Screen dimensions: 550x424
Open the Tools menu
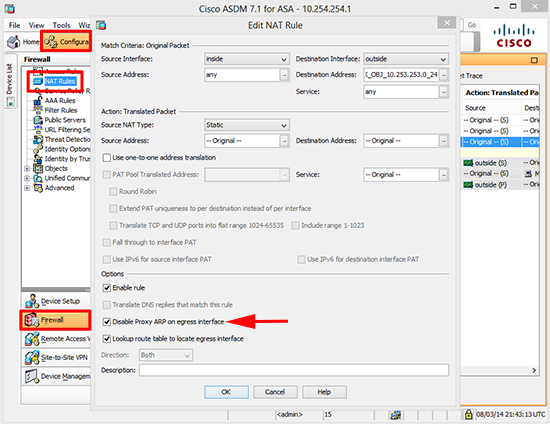(61, 25)
